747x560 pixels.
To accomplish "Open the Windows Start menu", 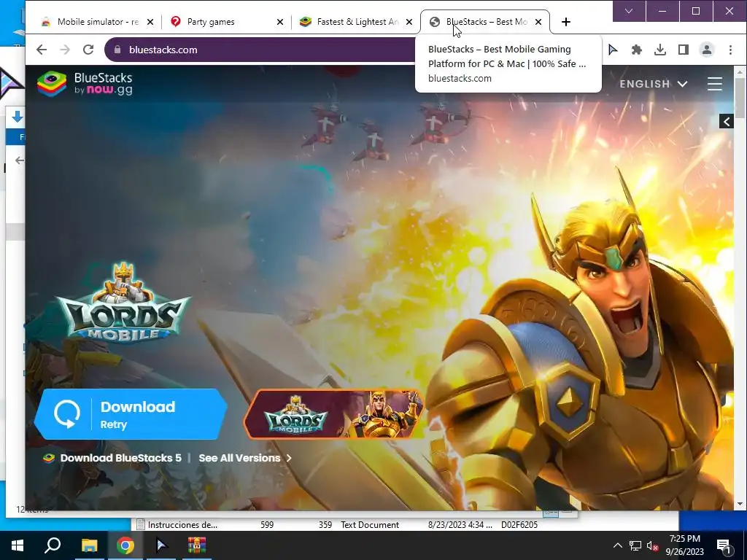I will (18, 545).
